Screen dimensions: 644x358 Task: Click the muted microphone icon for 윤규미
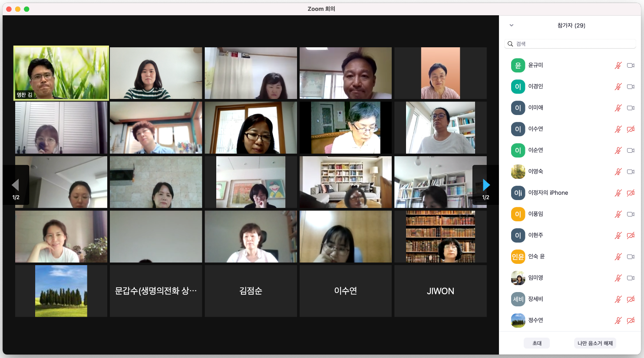point(618,66)
